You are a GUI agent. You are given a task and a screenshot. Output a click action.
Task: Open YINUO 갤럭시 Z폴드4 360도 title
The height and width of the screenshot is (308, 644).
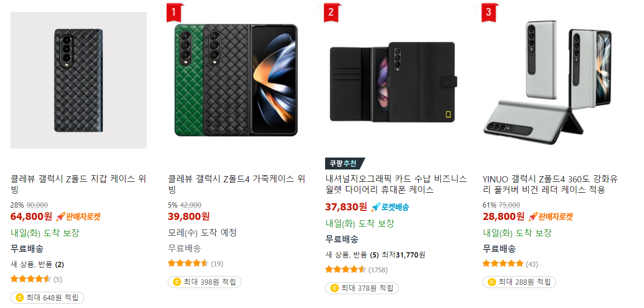550,185
